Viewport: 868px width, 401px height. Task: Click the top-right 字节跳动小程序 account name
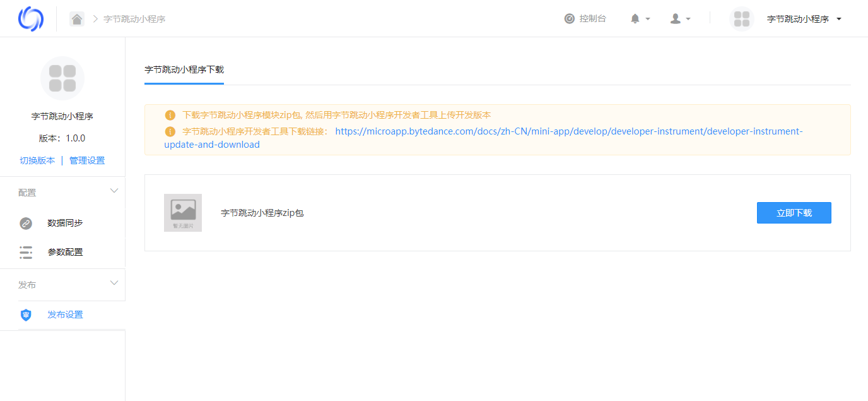[798, 19]
